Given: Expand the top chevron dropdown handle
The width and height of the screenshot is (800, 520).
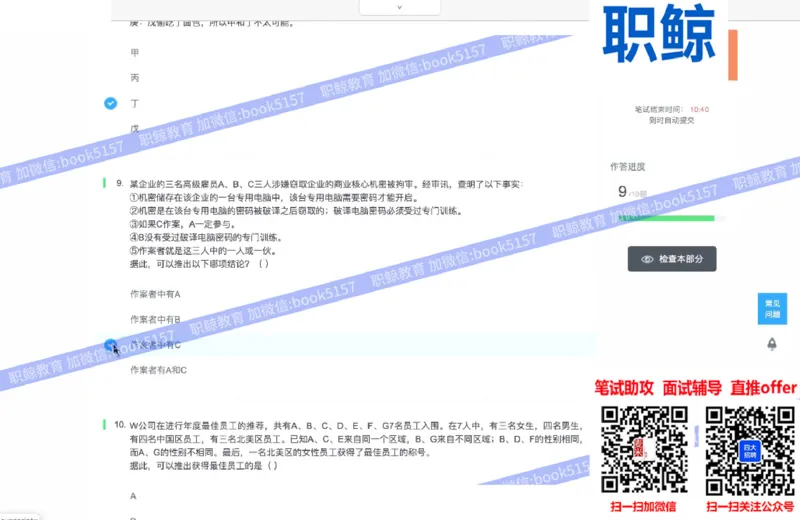Looking at the screenshot, I should point(399,7).
